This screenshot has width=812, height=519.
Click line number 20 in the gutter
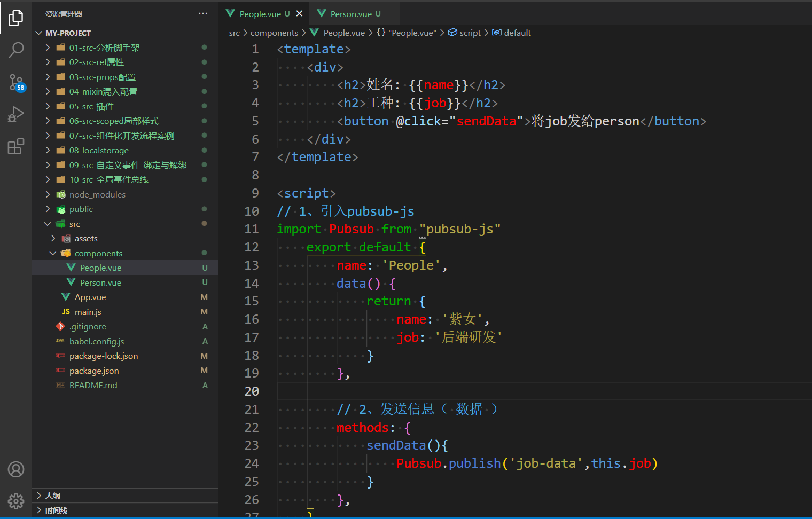tap(252, 391)
